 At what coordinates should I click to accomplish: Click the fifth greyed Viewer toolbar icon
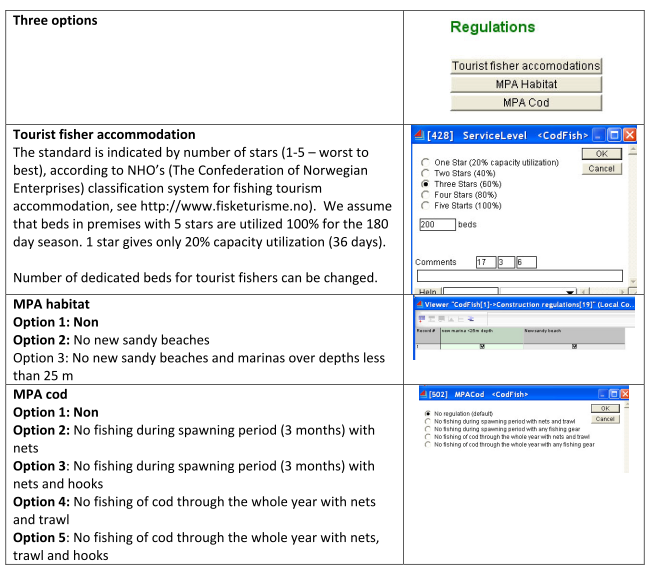[460, 319]
